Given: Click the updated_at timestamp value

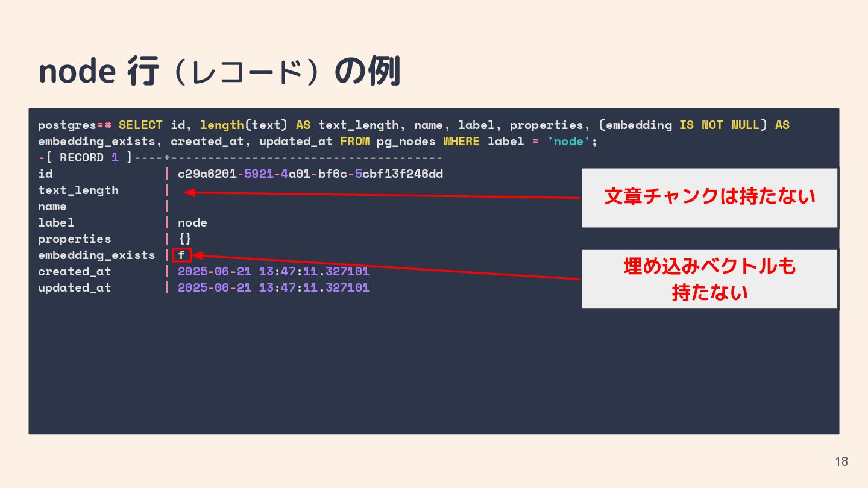Looking at the screenshot, I should pyautogui.click(x=274, y=287).
